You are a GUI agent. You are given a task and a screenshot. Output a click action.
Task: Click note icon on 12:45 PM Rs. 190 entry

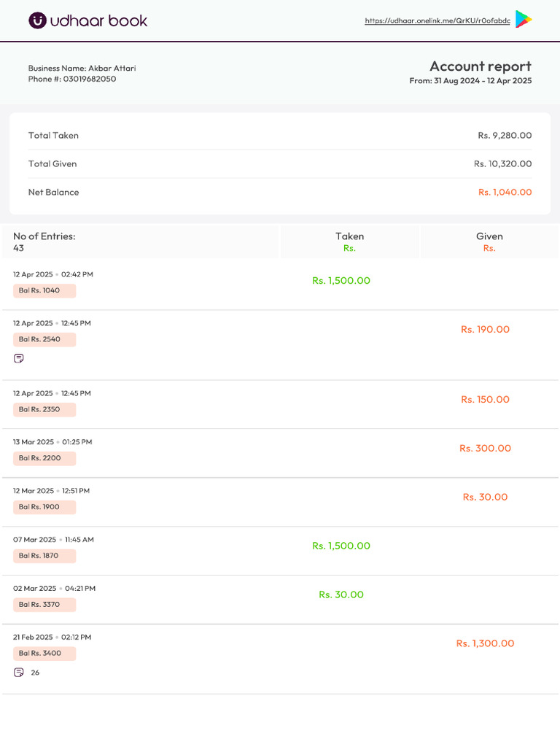click(19, 358)
